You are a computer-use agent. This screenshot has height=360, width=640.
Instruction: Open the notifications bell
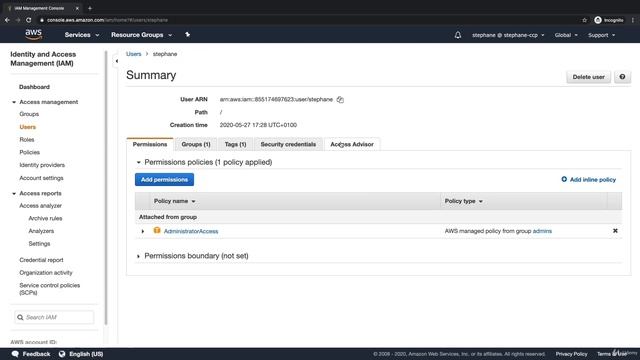click(x=458, y=35)
